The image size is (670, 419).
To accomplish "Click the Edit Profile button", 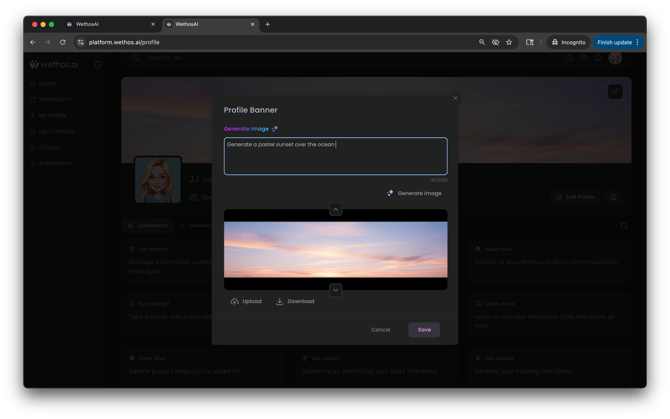I will click(575, 197).
